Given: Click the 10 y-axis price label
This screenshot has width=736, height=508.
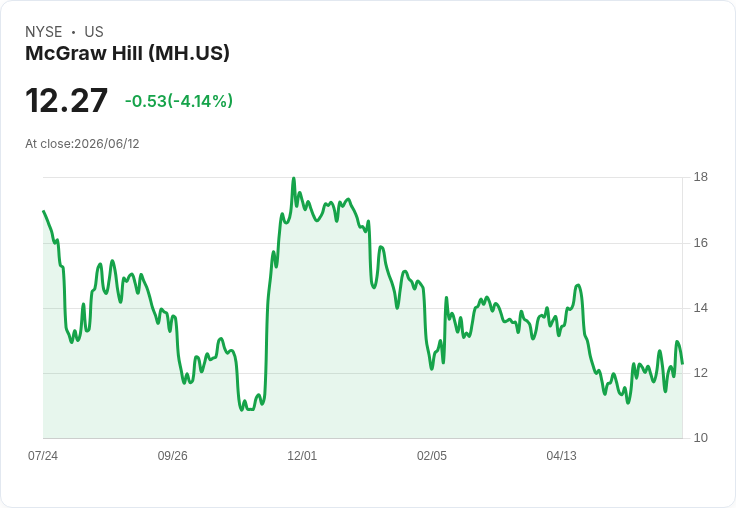Looking at the screenshot, I should pyautogui.click(x=701, y=438).
